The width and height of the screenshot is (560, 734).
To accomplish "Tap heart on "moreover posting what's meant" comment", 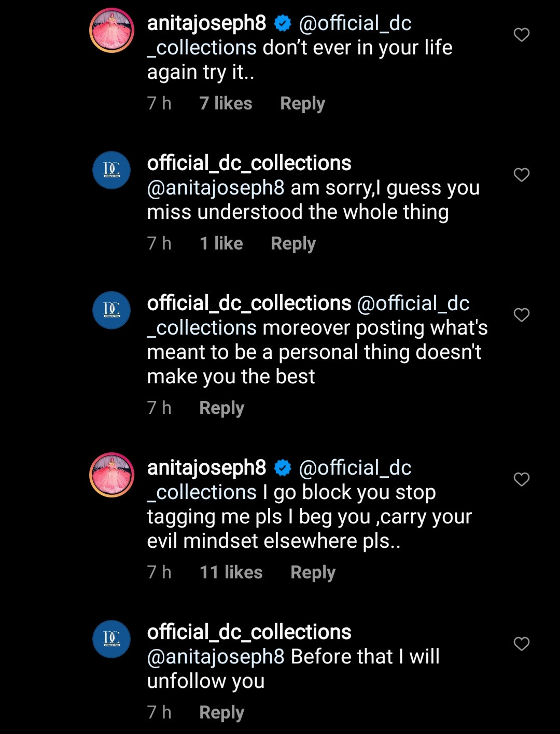I will click(x=521, y=315).
